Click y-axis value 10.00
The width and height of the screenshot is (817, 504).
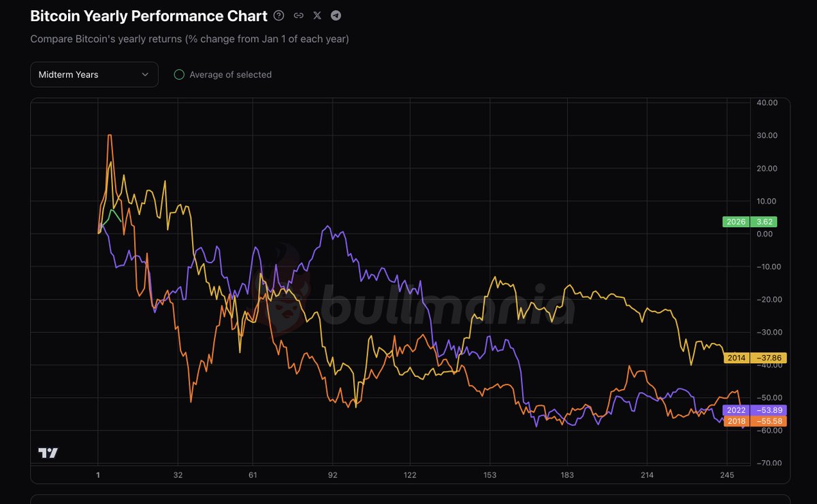point(767,201)
